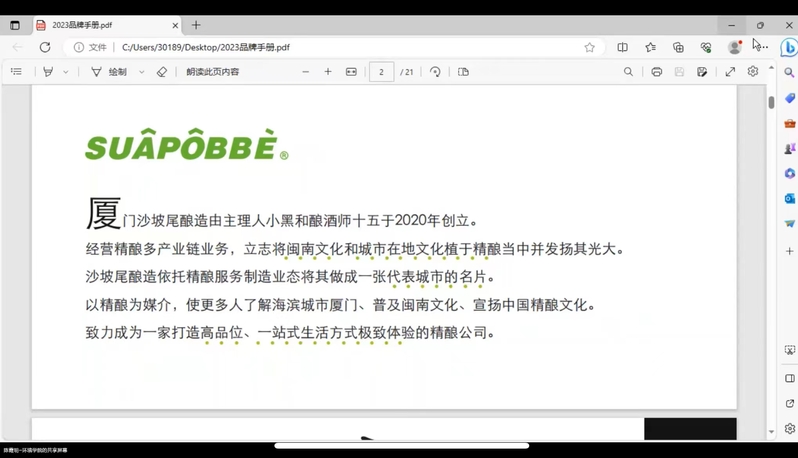Open a new browser tab
The height and width of the screenshot is (458, 798).
coord(196,25)
